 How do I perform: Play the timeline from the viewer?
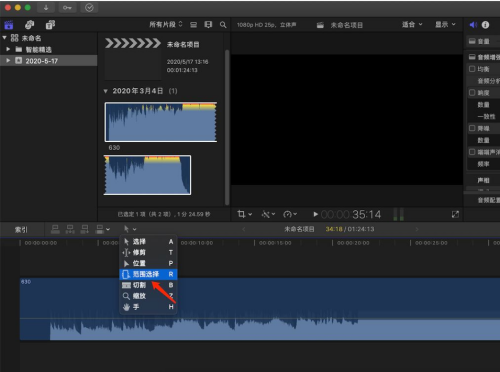click(x=315, y=214)
